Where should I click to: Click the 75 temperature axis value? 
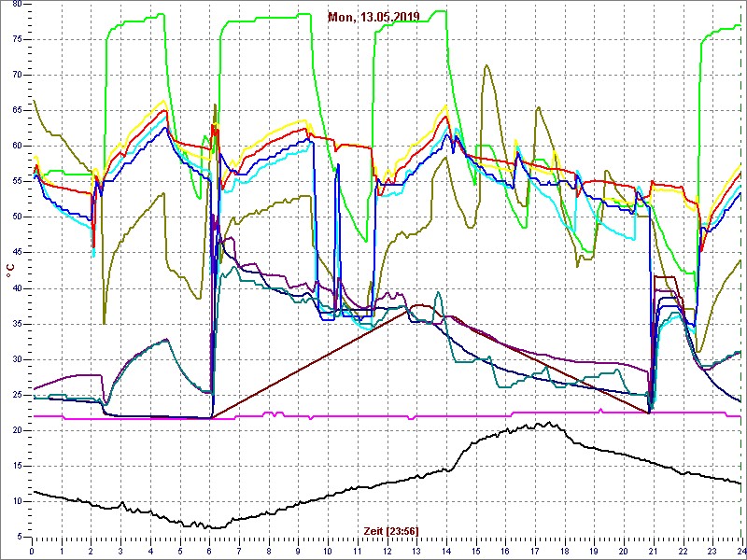pos(16,39)
